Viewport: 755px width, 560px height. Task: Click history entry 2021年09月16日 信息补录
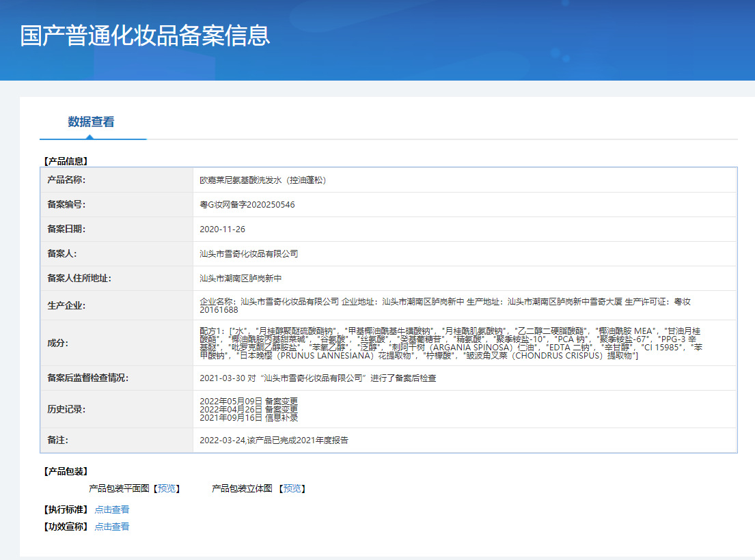tap(249, 417)
